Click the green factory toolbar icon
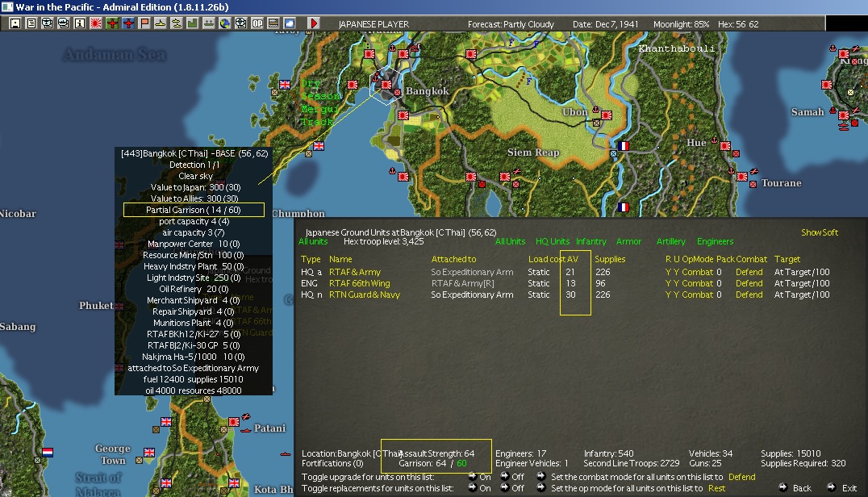Viewport: 868px width, 497px height. pyautogui.click(x=193, y=23)
